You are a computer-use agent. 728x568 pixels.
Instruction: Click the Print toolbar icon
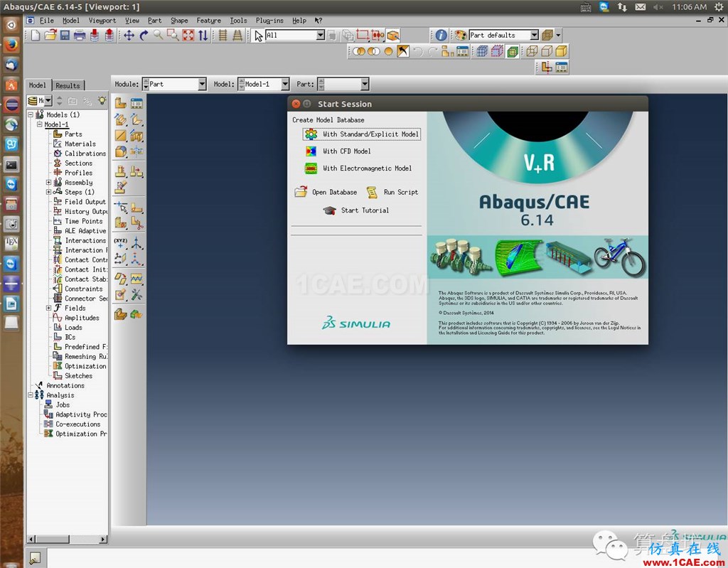coord(80,36)
